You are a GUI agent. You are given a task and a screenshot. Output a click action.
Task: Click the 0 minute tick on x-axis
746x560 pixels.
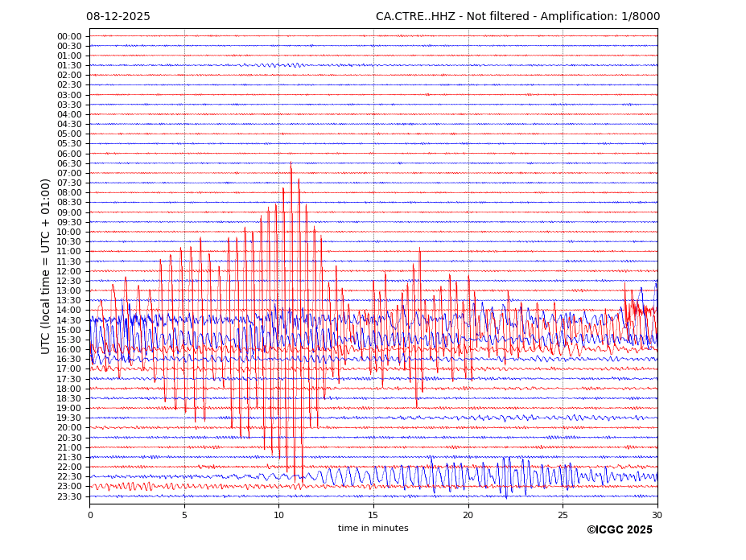[90, 515]
